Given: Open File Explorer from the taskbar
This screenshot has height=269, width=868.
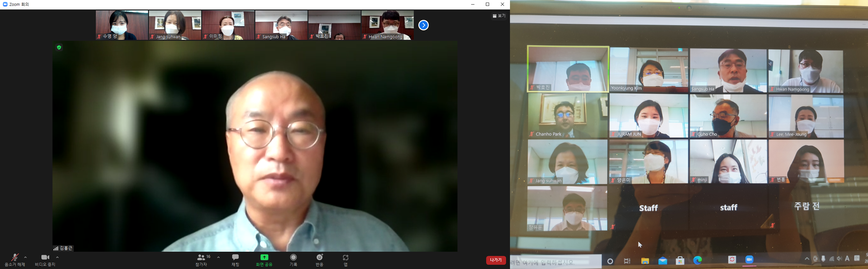Looking at the screenshot, I should [x=645, y=261].
